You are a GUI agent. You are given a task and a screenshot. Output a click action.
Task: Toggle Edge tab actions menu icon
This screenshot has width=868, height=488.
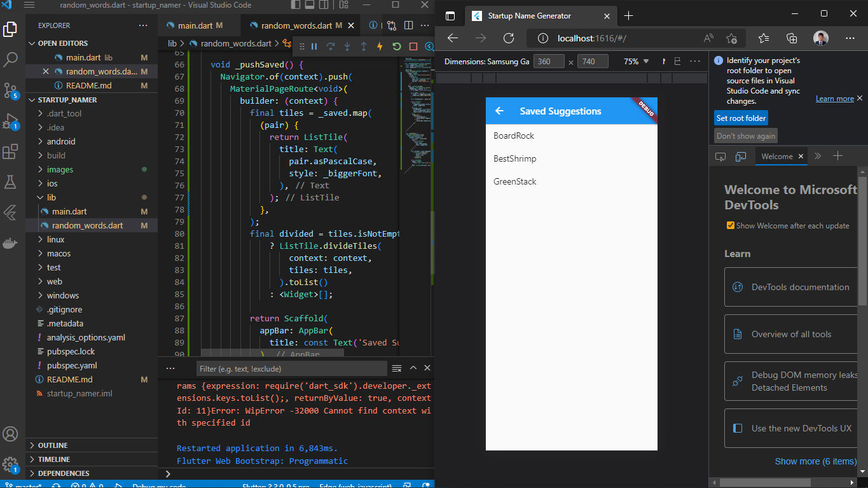click(x=450, y=15)
